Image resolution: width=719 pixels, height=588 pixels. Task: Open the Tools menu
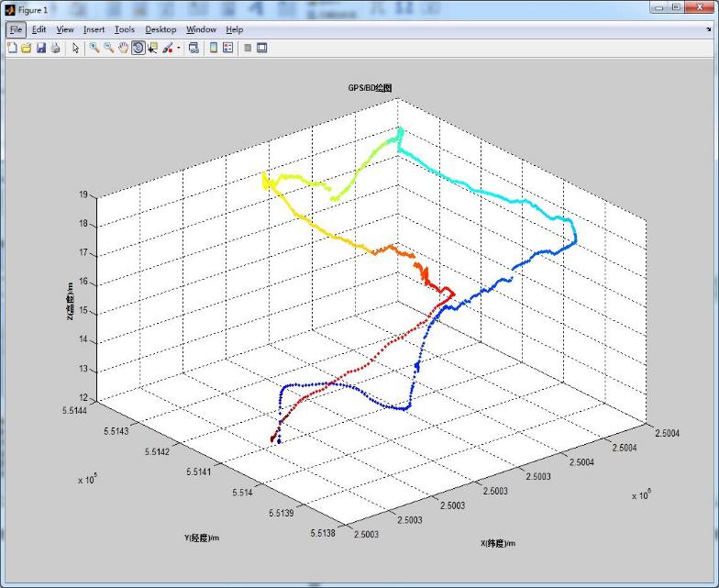pos(125,29)
